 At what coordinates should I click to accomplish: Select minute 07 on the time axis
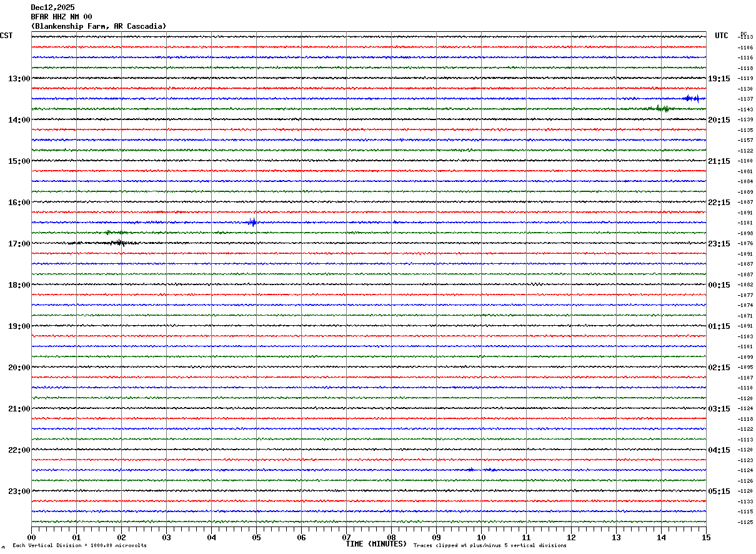coord(346,537)
